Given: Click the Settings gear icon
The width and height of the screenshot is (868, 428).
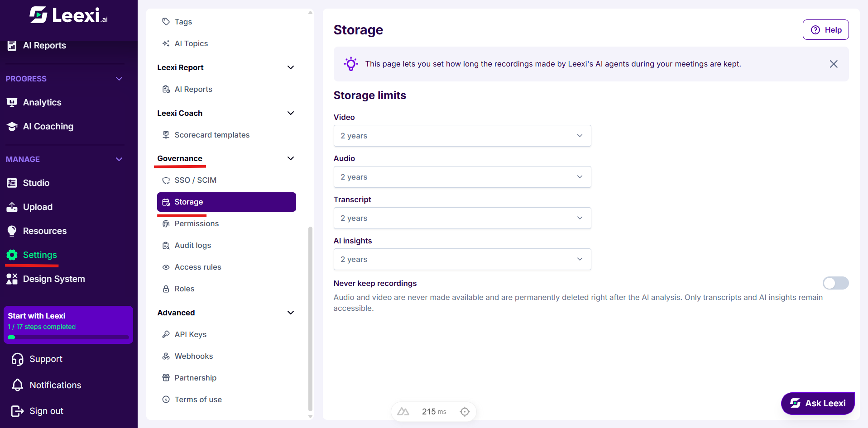Looking at the screenshot, I should [12, 255].
